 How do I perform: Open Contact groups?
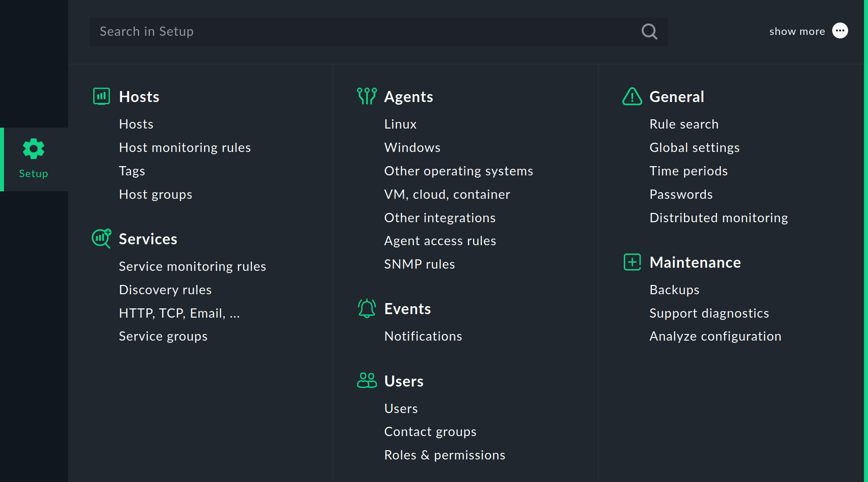[430, 432]
